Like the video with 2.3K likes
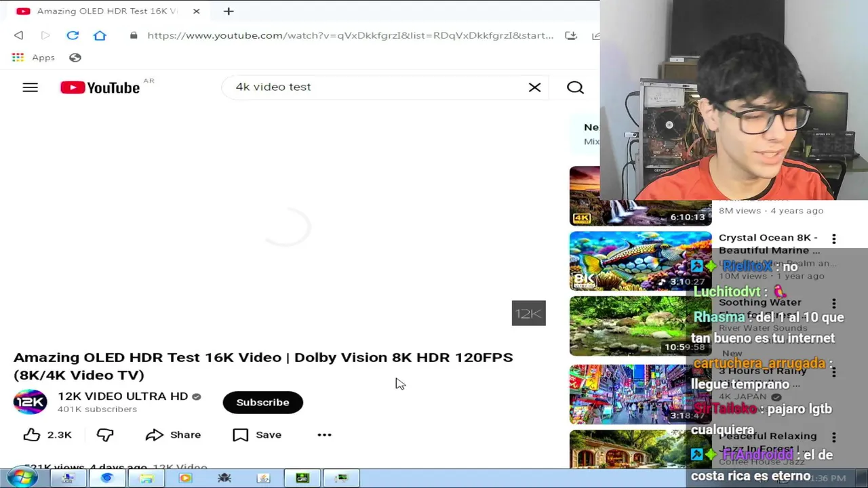Viewport: 868px width, 488px height. 47,434
